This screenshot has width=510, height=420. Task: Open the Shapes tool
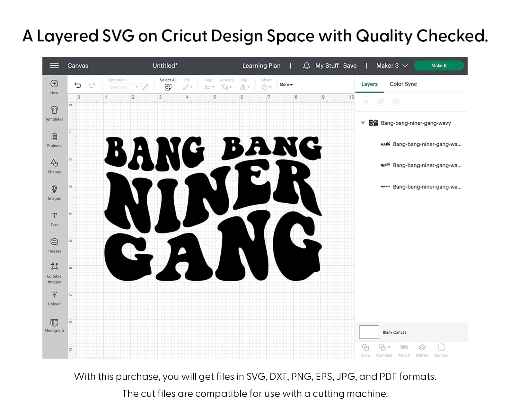pos(54,166)
